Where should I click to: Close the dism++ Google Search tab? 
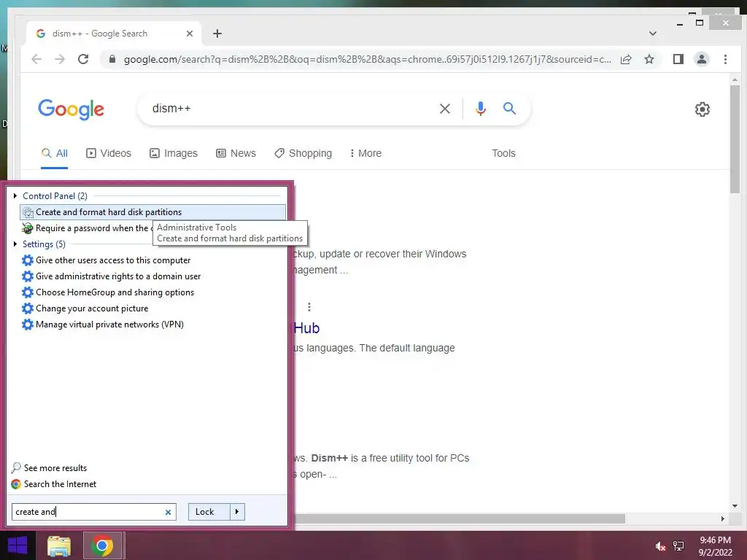tap(190, 34)
